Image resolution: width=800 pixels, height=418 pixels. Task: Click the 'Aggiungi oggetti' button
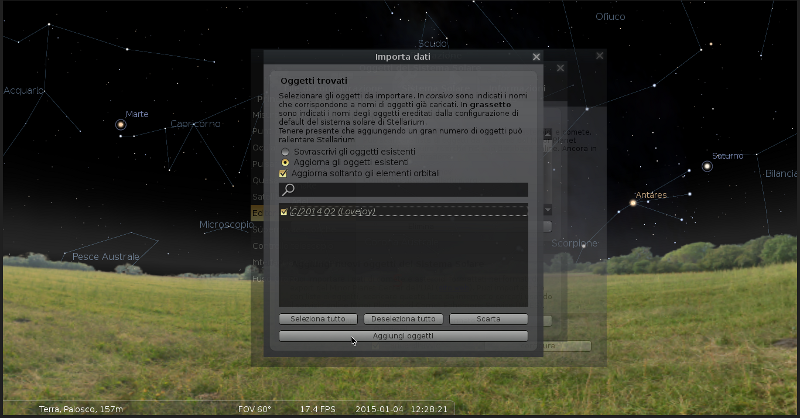(x=403, y=336)
